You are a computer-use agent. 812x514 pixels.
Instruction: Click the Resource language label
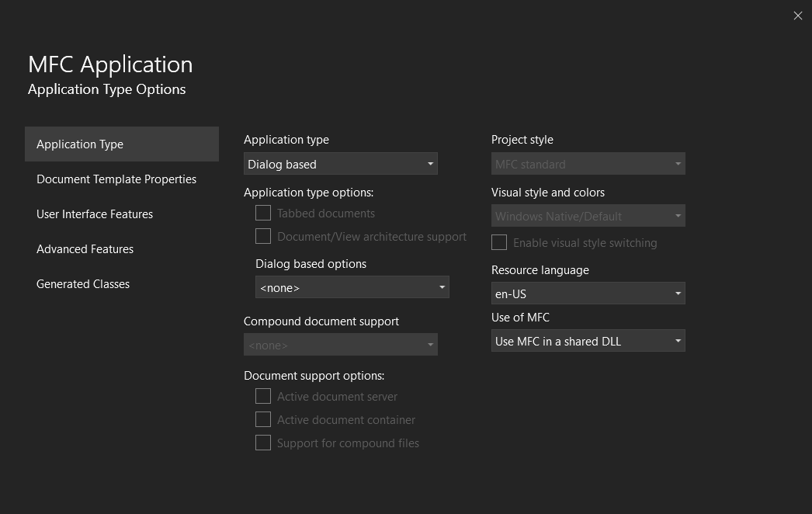(540, 270)
